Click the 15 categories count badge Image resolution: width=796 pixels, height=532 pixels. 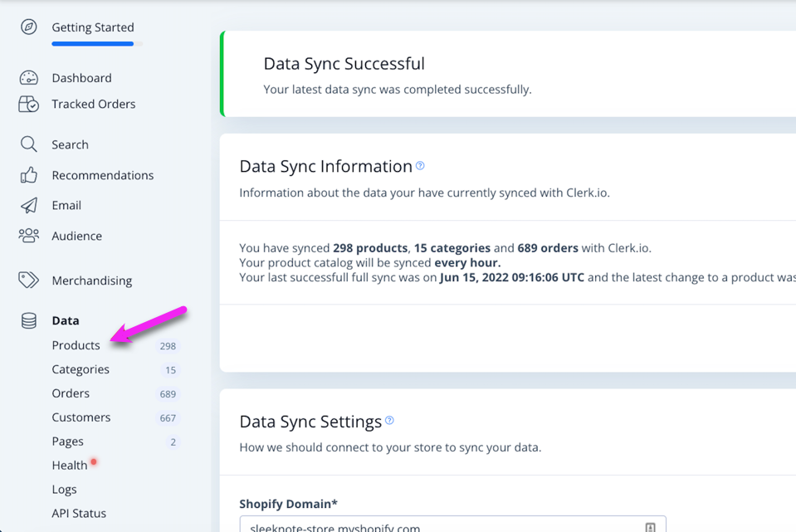pyautogui.click(x=171, y=370)
